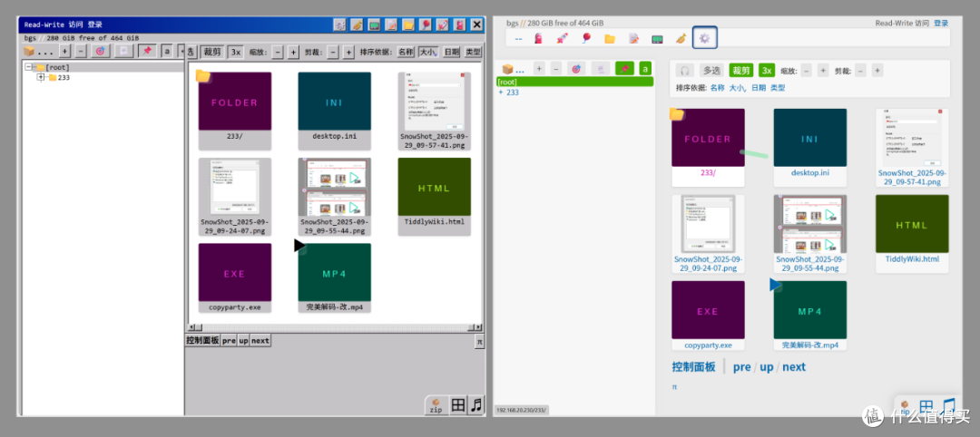This screenshot has width=980, height=437.
Task: Click the grid view icon in left window
Action: tap(458, 405)
